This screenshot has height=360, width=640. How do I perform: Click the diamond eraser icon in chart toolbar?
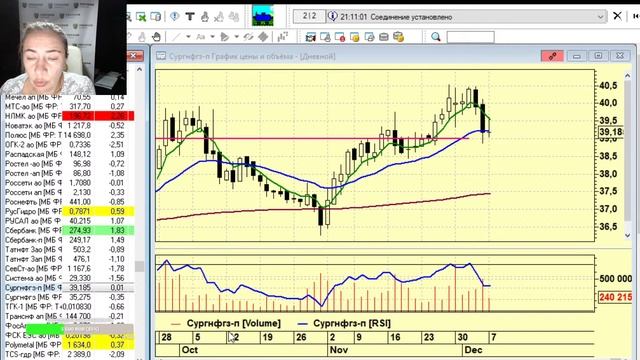point(263,37)
